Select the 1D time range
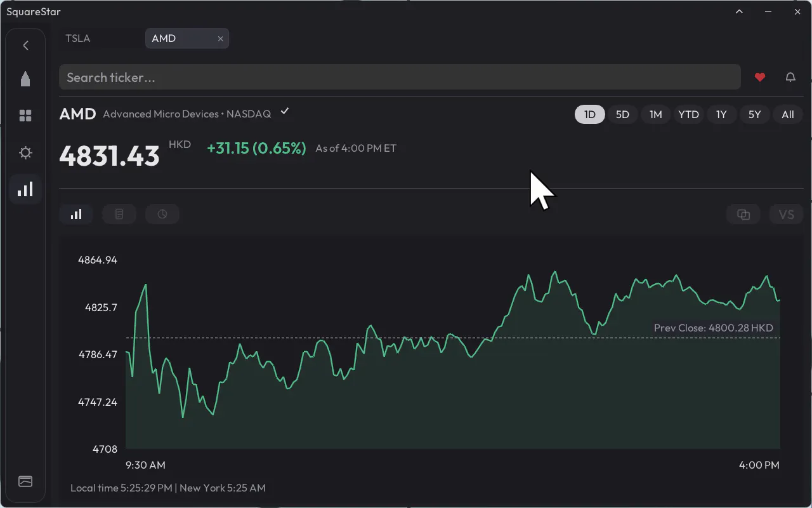Image resolution: width=812 pixels, height=508 pixels. pos(590,114)
